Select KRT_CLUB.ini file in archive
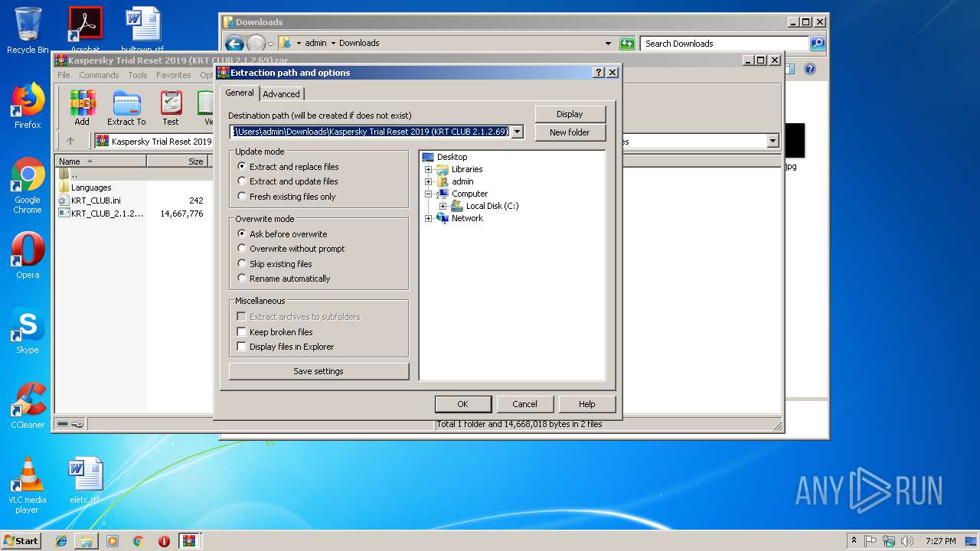Viewport: 980px width, 551px height. coord(95,201)
